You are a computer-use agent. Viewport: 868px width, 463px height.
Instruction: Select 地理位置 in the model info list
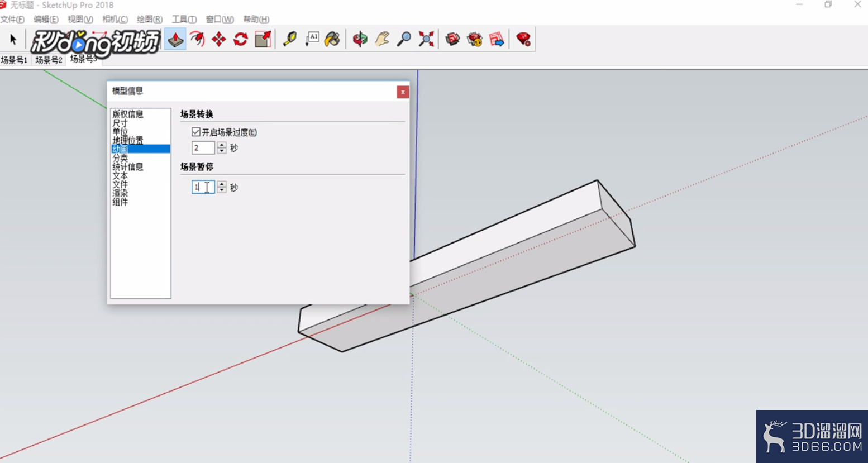[x=128, y=140]
